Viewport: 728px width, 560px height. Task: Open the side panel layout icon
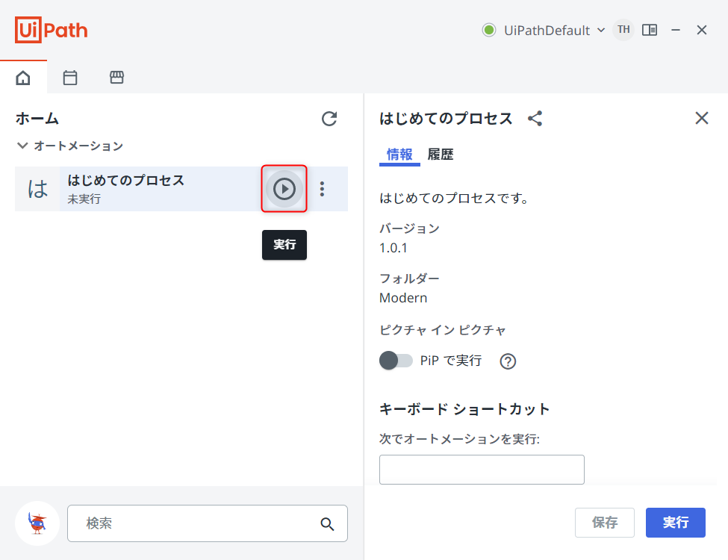point(650,30)
